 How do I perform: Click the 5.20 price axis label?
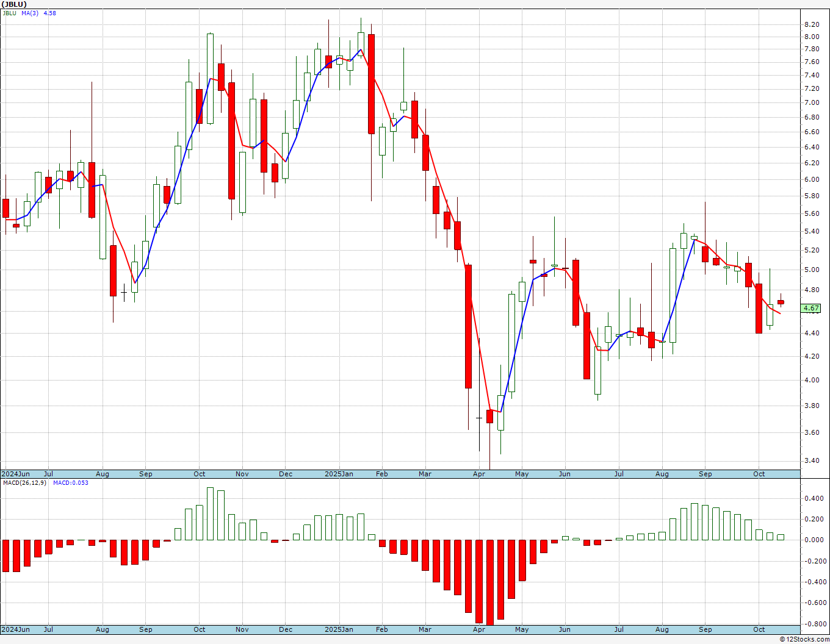[812, 250]
